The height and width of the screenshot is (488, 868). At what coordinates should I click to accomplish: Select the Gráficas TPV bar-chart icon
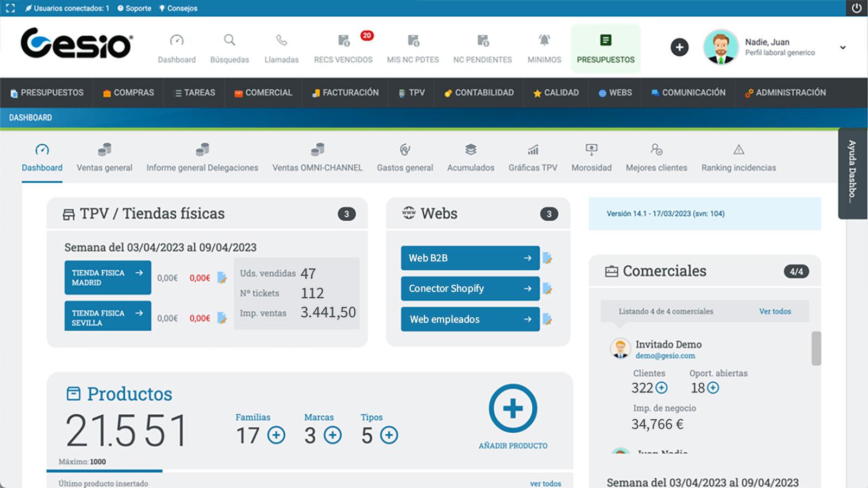click(533, 150)
